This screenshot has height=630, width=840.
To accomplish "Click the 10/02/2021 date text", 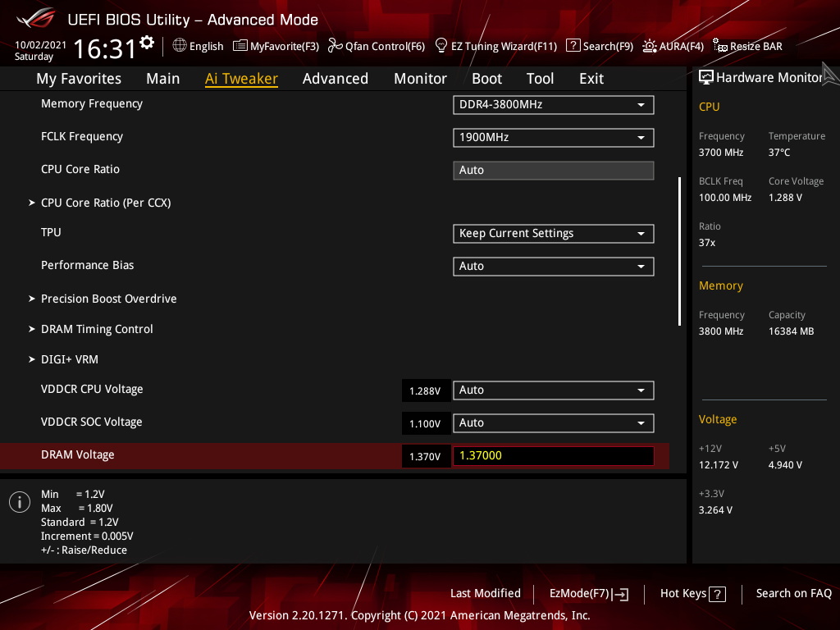I will 41,45.
